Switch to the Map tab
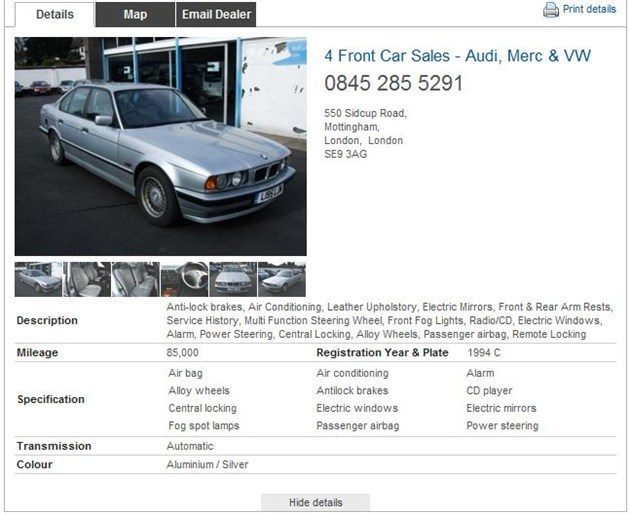The image size is (630, 514). (135, 14)
